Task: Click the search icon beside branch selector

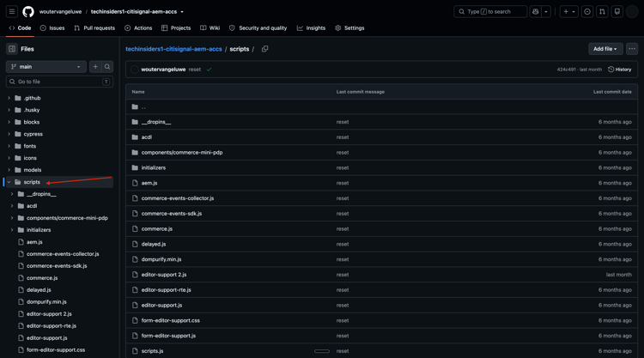Action: coord(107,66)
